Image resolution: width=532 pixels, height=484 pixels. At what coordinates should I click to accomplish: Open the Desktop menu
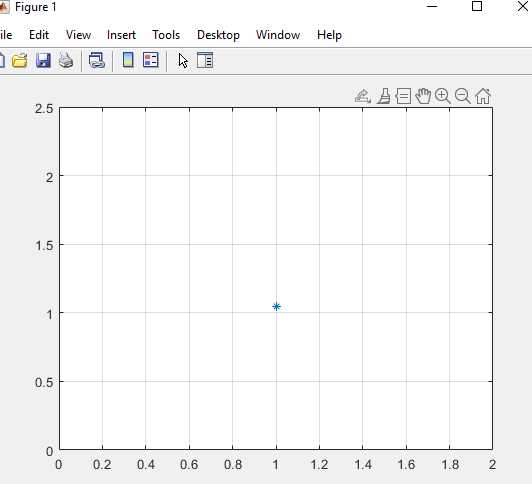pyautogui.click(x=218, y=35)
